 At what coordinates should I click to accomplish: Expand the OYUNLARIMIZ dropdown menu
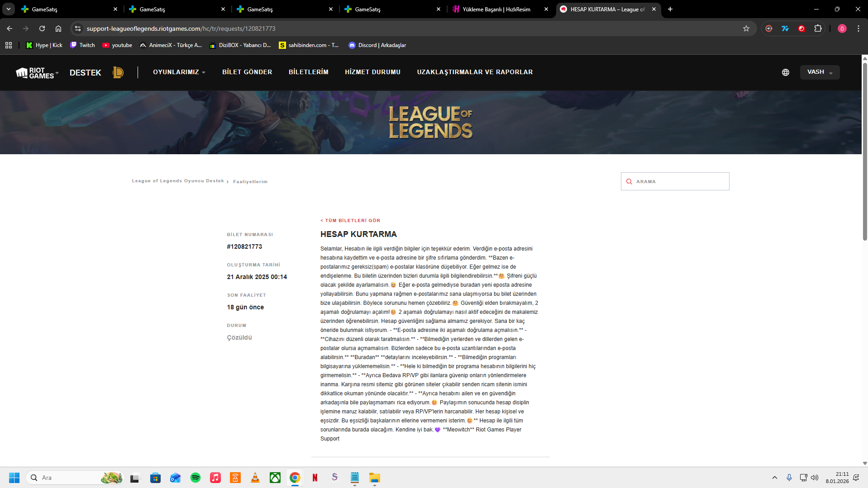coord(179,72)
